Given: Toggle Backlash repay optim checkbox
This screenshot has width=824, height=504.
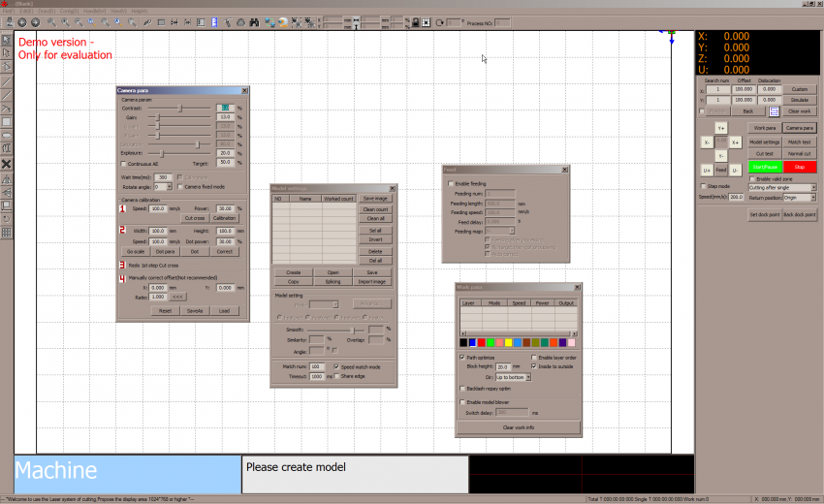Looking at the screenshot, I should pyautogui.click(x=462, y=389).
